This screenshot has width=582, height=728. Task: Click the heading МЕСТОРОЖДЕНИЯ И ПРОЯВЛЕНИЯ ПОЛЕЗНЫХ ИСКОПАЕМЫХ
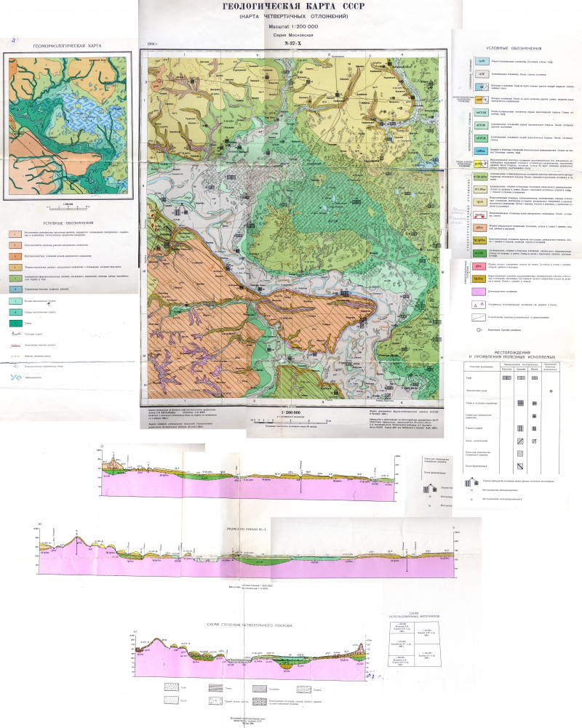pos(511,354)
